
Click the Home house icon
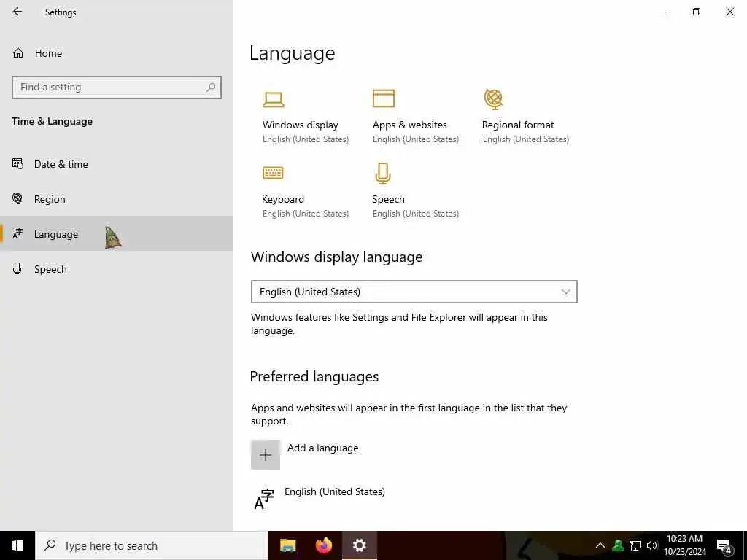tap(18, 52)
